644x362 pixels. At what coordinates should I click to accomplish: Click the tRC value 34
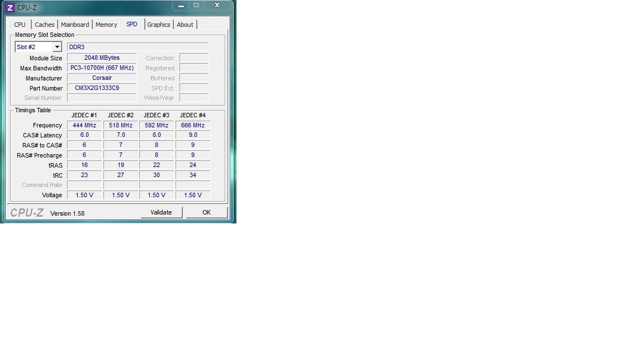(x=193, y=175)
